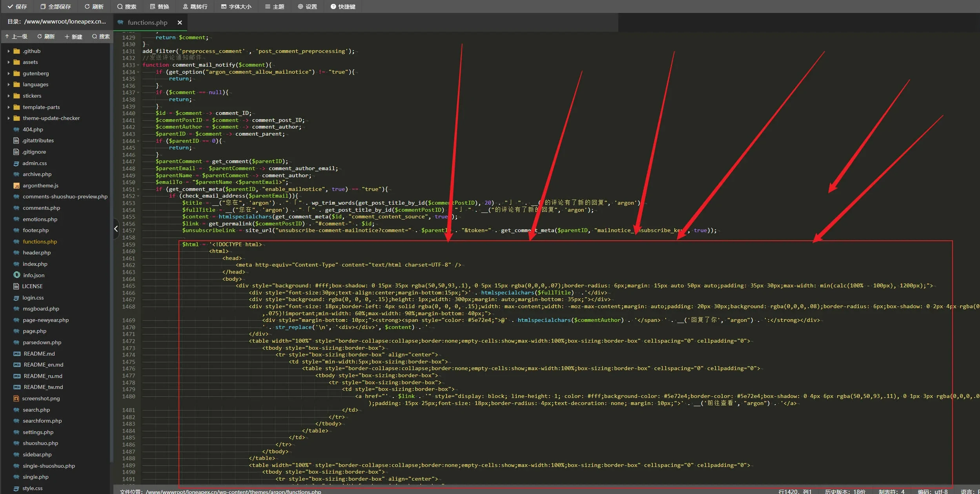Click the Save (保存) toolbar button
The image size is (980, 494).
pyautogui.click(x=17, y=6)
